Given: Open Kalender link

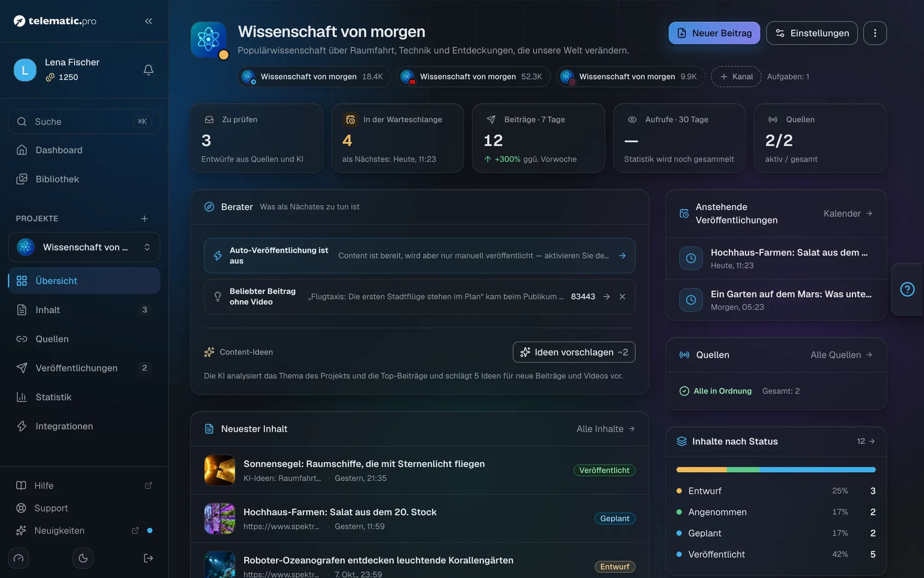Looking at the screenshot, I should pos(848,214).
